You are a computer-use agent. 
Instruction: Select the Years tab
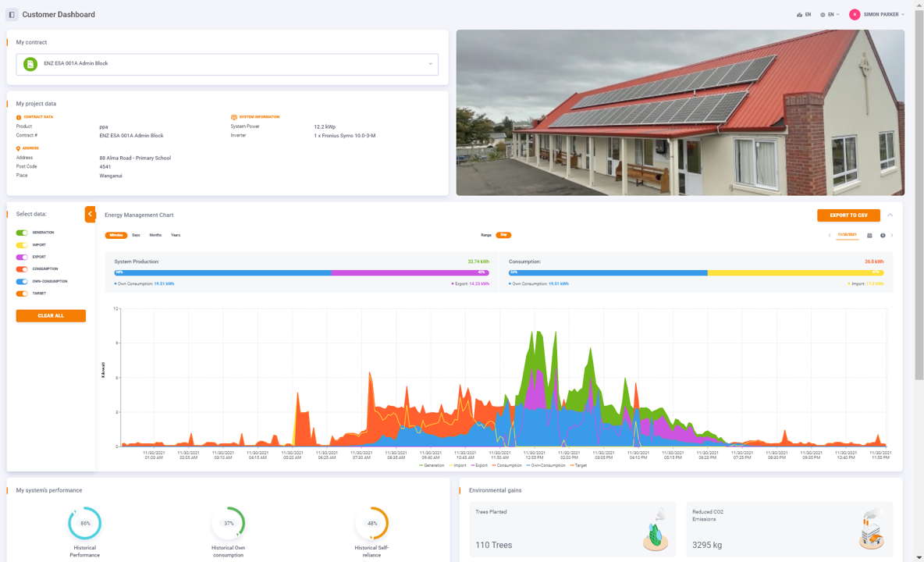tap(176, 235)
